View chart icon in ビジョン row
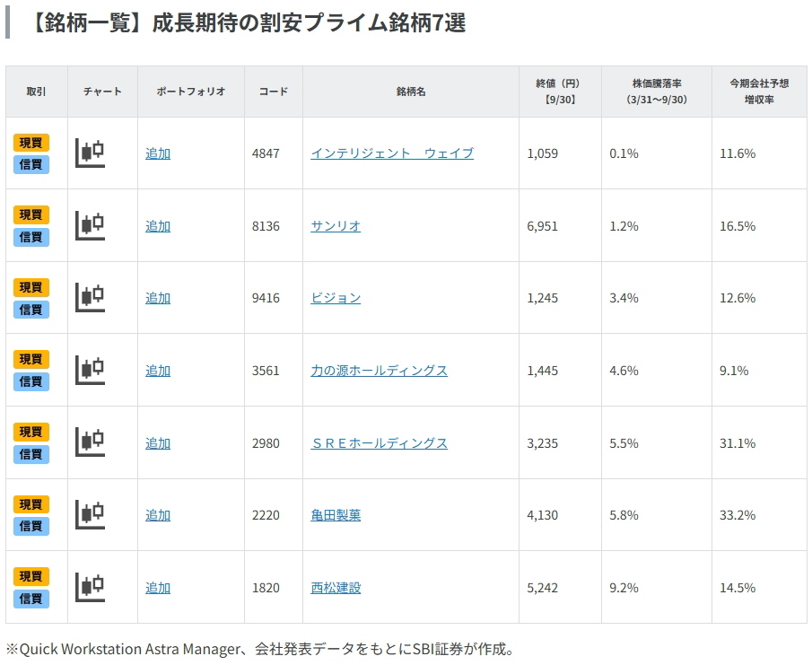This screenshot has height=665, width=812. click(90, 297)
